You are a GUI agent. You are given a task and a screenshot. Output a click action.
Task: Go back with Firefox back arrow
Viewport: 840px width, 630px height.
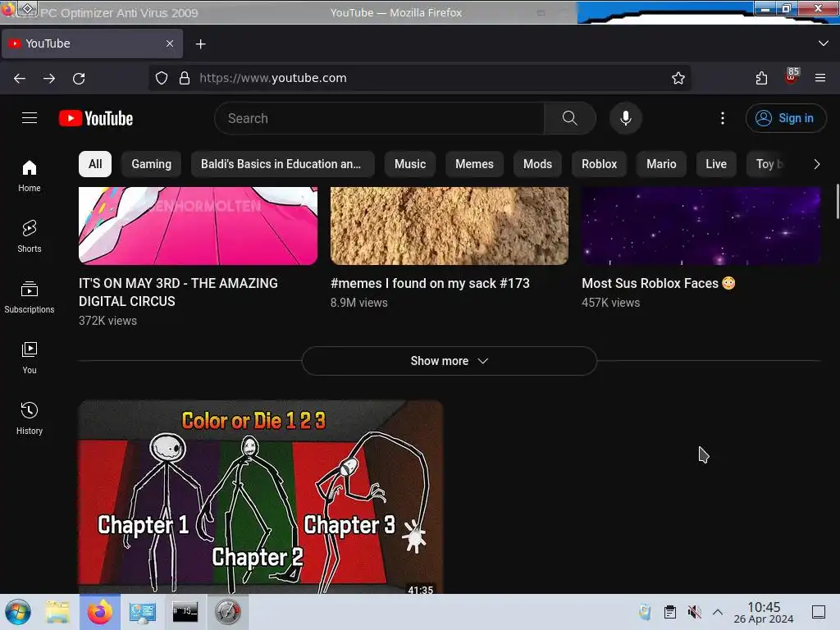pos(20,78)
